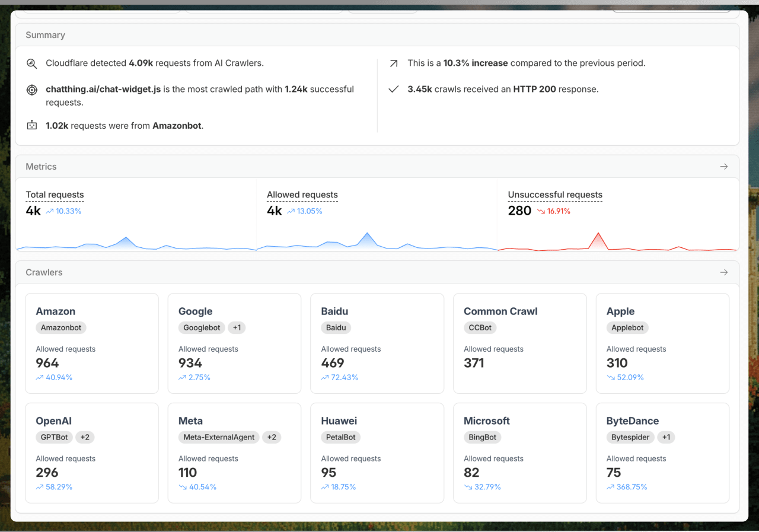Open the Meta crawler card title
Screen dimensions: 759x532
(190, 421)
